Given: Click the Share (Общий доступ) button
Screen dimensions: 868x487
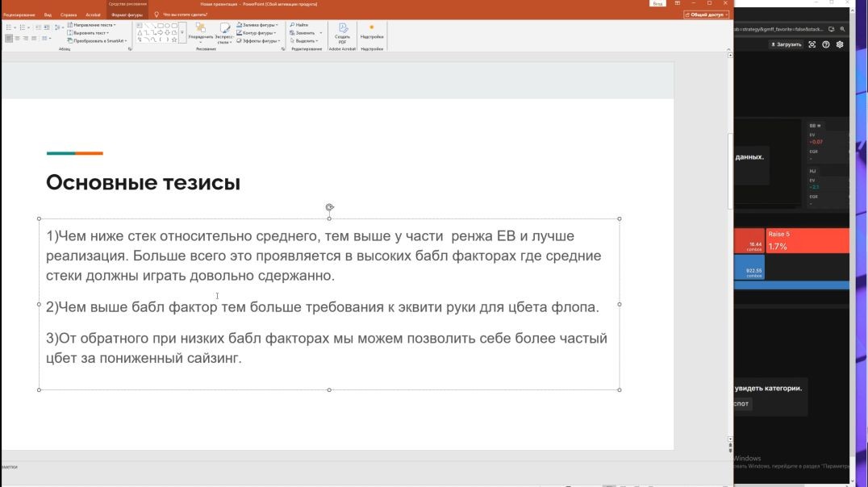Looking at the screenshot, I should click(707, 15).
